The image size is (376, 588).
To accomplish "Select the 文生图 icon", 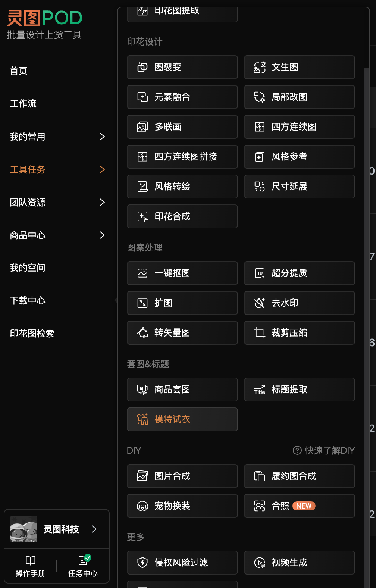I will pyautogui.click(x=260, y=67).
